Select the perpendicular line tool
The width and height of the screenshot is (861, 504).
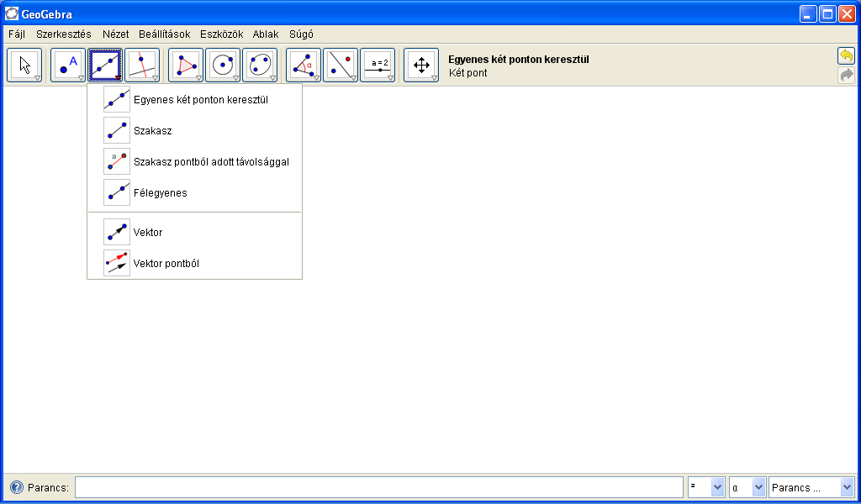pos(142,66)
